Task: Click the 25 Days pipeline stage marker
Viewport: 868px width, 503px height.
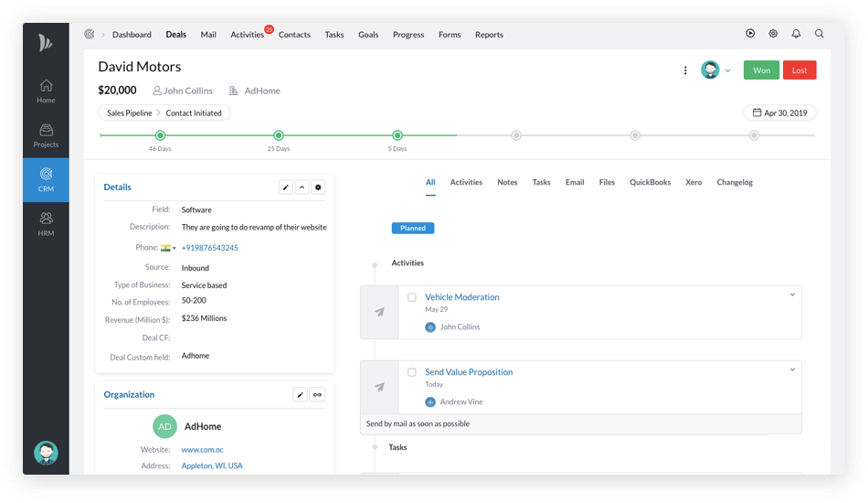Action: click(x=279, y=135)
